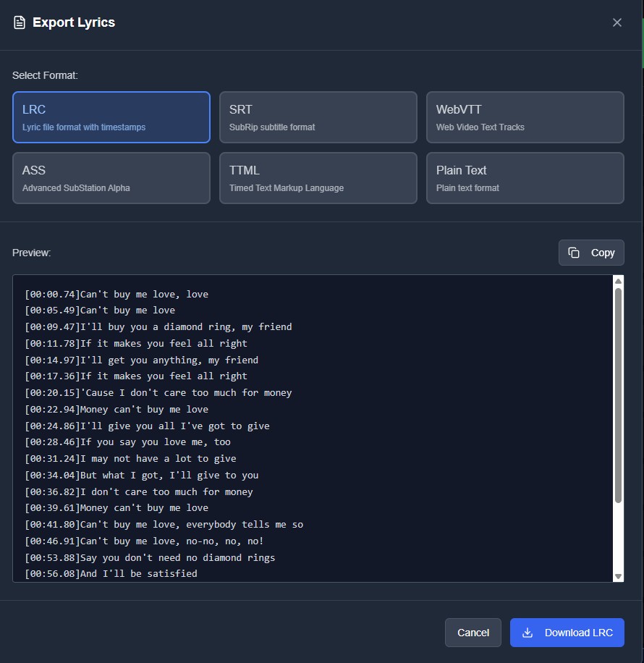Image resolution: width=644 pixels, height=663 pixels.
Task: Download the lyrics as LRC
Action: click(567, 633)
